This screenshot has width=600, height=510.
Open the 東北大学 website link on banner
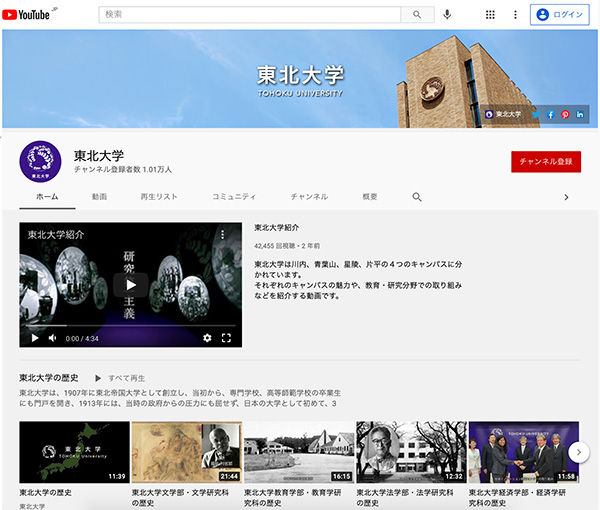click(503, 114)
